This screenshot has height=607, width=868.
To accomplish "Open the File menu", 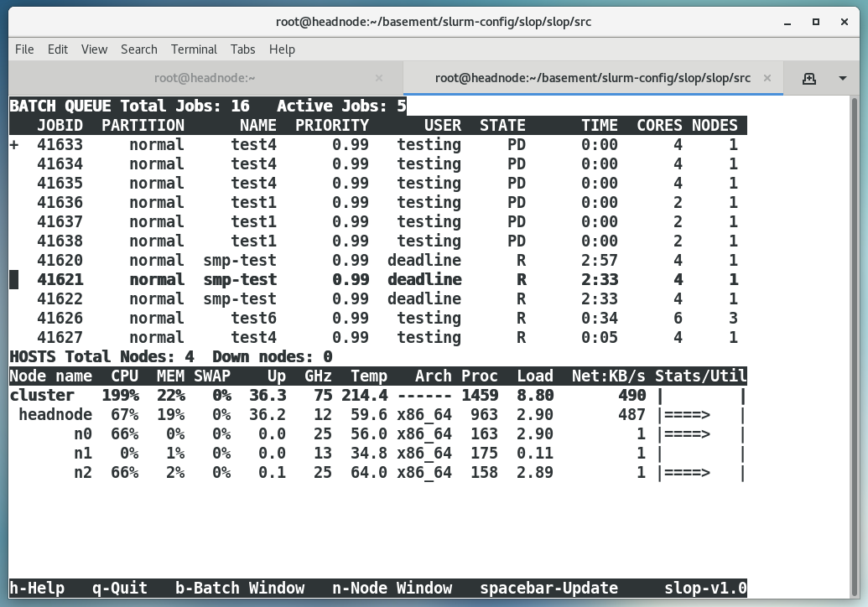I will tap(24, 49).
